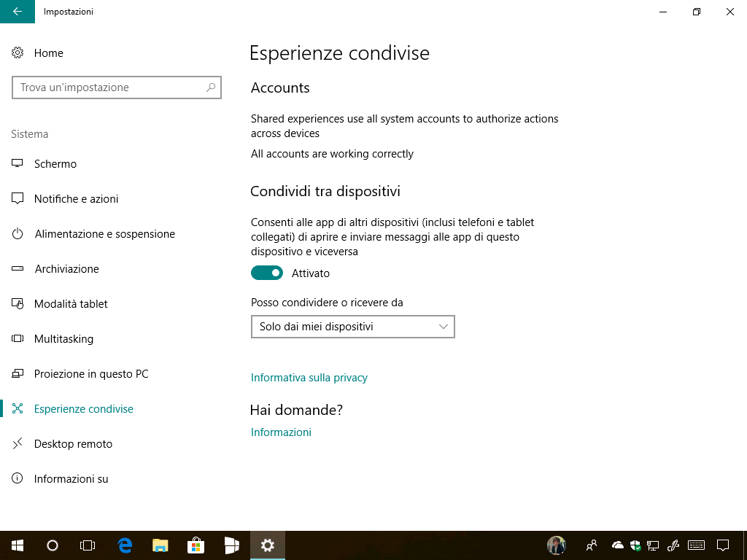This screenshot has height=560, width=747.
Task: Open the Solo dai miei dispositivi dropdown
Action: click(x=352, y=327)
